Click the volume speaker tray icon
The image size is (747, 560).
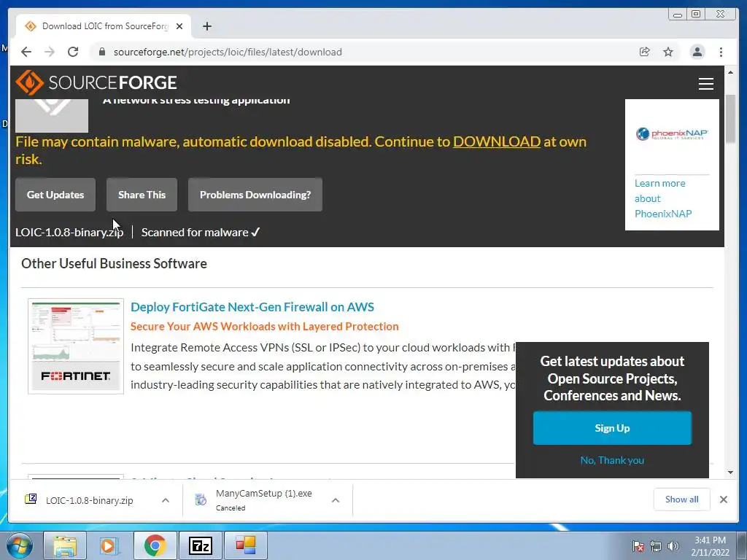(673, 546)
